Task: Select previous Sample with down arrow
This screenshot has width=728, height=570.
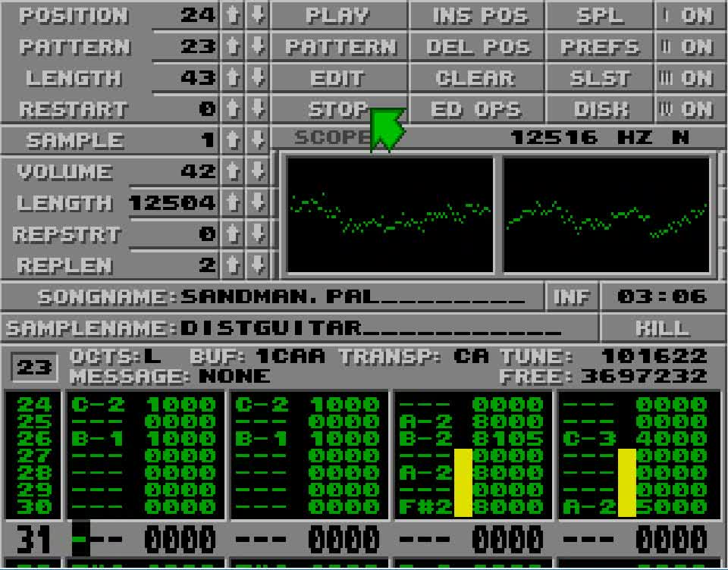Action: 258,140
